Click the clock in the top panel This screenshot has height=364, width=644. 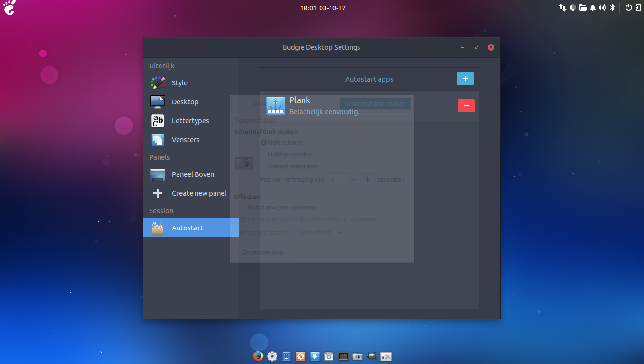pos(322,8)
